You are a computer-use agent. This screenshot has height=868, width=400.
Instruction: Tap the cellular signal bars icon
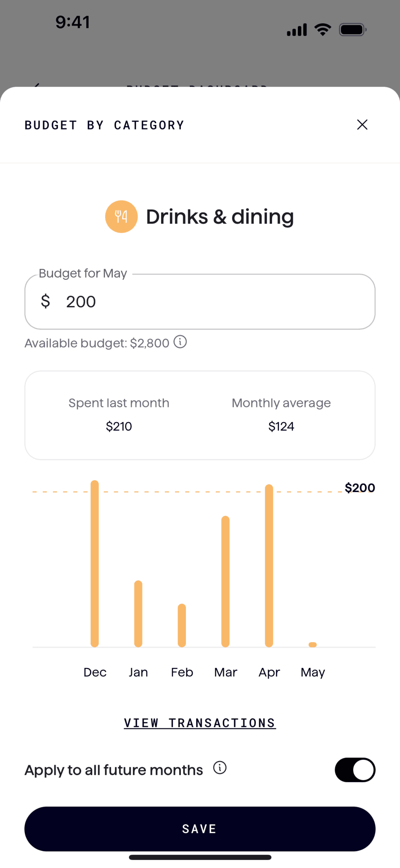297,30
